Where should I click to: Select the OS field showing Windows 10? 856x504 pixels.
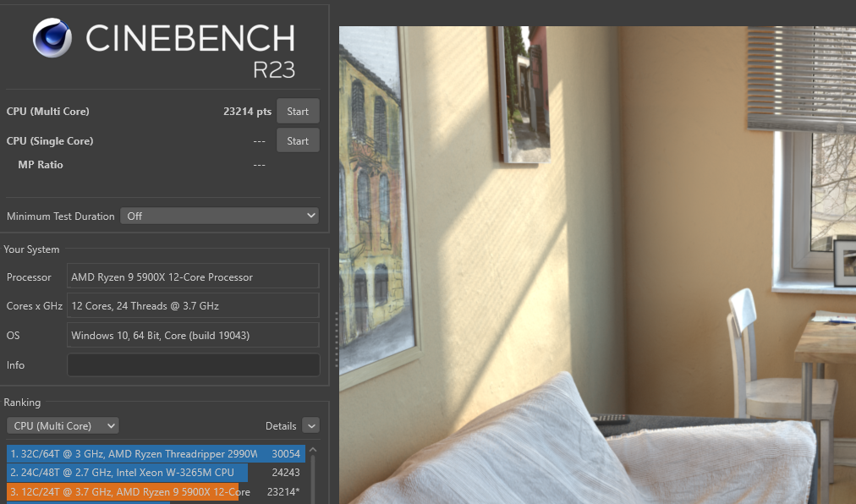point(193,335)
